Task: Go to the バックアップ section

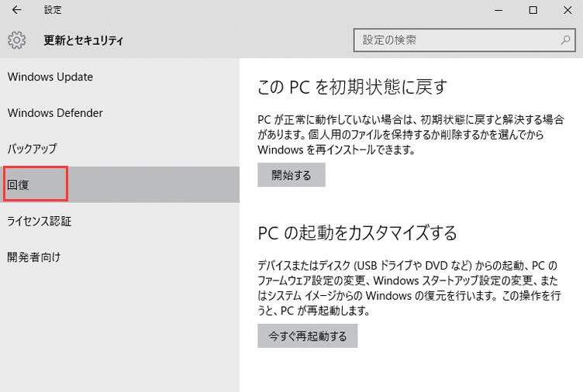Action: point(33,148)
